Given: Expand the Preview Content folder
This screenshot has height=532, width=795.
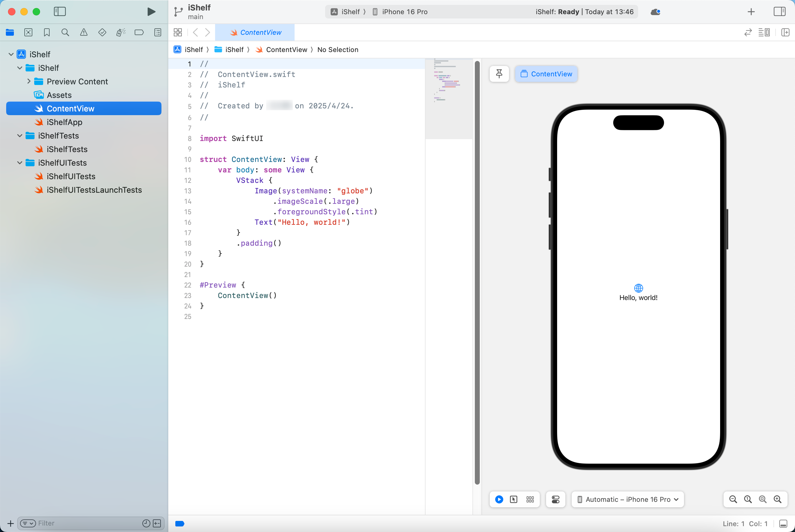Looking at the screenshot, I should point(29,81).
